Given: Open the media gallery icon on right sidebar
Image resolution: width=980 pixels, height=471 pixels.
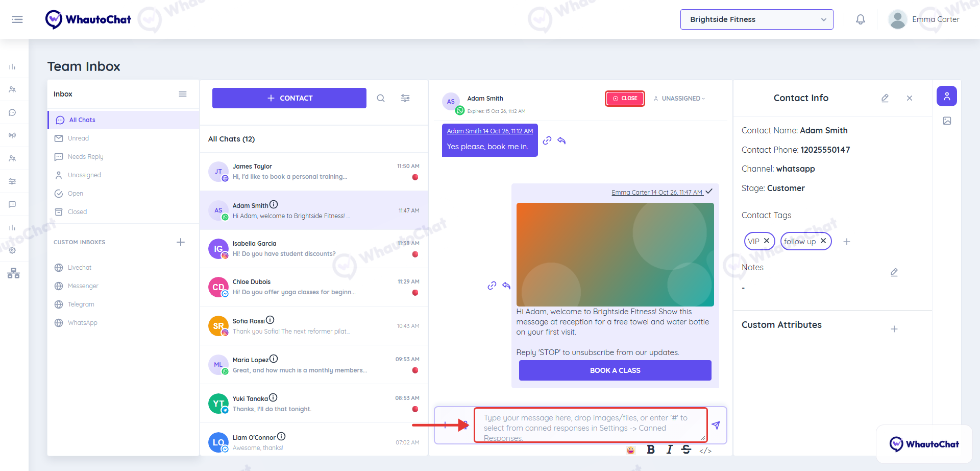Looking at the screenshot, I should (947, 121).
